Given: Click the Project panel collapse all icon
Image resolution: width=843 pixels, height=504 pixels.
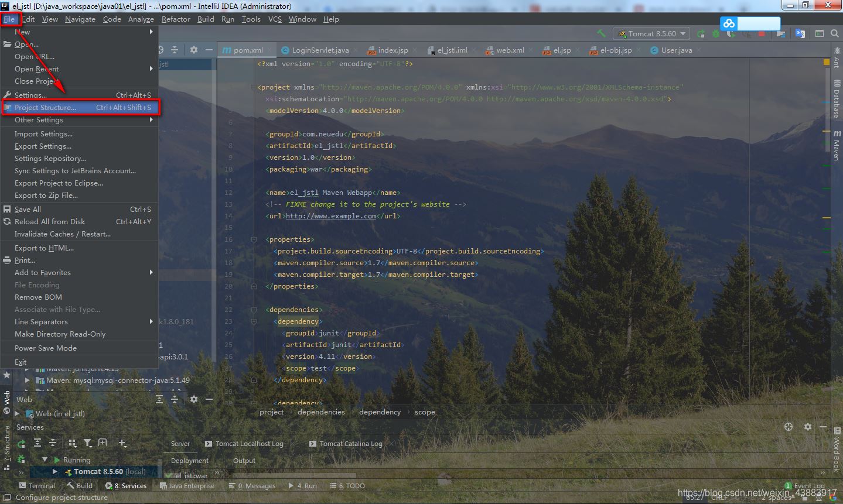Looking at the screenshot, I should (175, 50).
